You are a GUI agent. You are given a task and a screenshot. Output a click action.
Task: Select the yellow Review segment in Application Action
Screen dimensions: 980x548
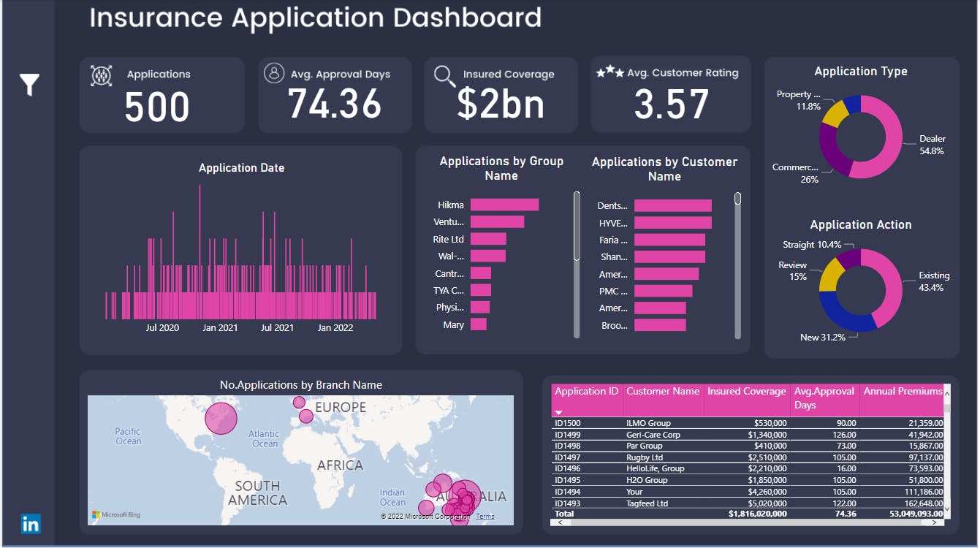pyautogui.click(x=830, y=275)
